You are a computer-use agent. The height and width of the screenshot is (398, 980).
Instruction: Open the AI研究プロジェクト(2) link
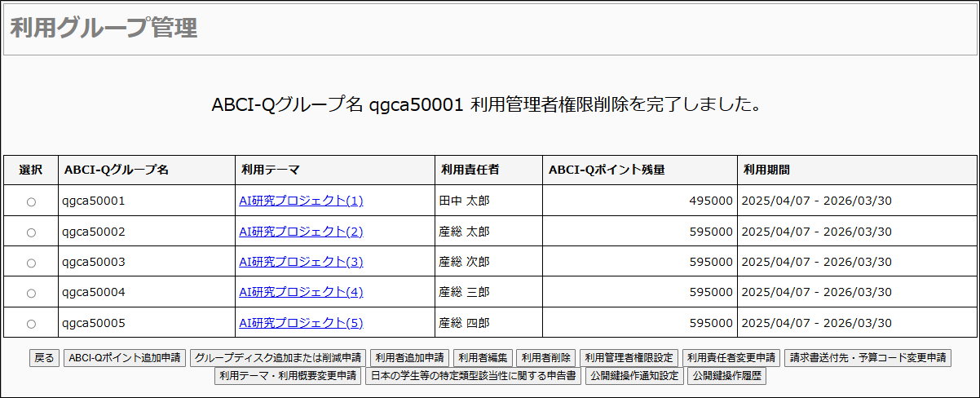pyautogui.click(x=301, y=232)
